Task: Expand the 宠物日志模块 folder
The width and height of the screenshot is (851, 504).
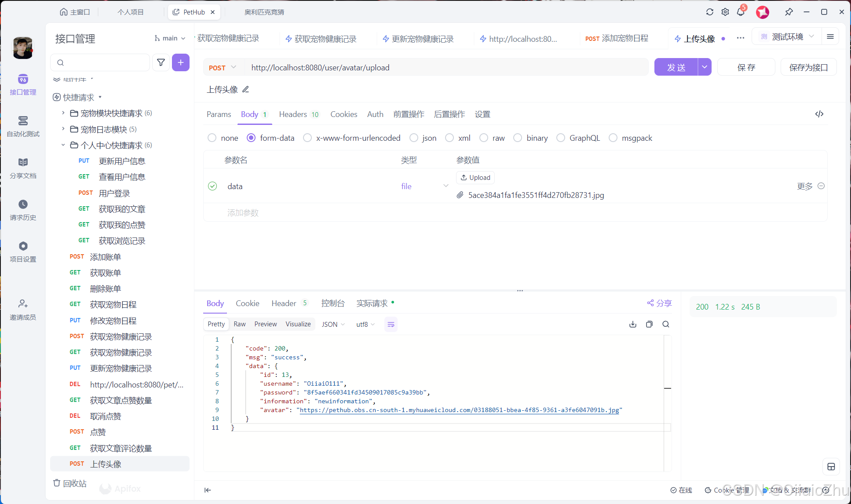Action: (63, 129)
